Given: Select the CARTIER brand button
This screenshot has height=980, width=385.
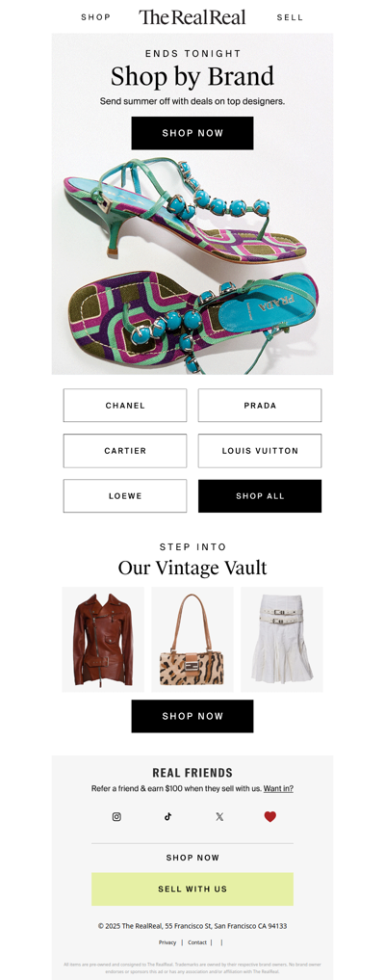Looking at the screenshot, I should pos(125,451).
